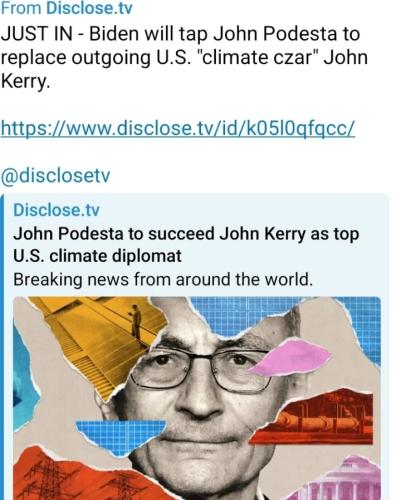This screenshot has height=500, width=401.
Task: Click the 'Breaking news from around the world' description
Action: coord(163,279)
